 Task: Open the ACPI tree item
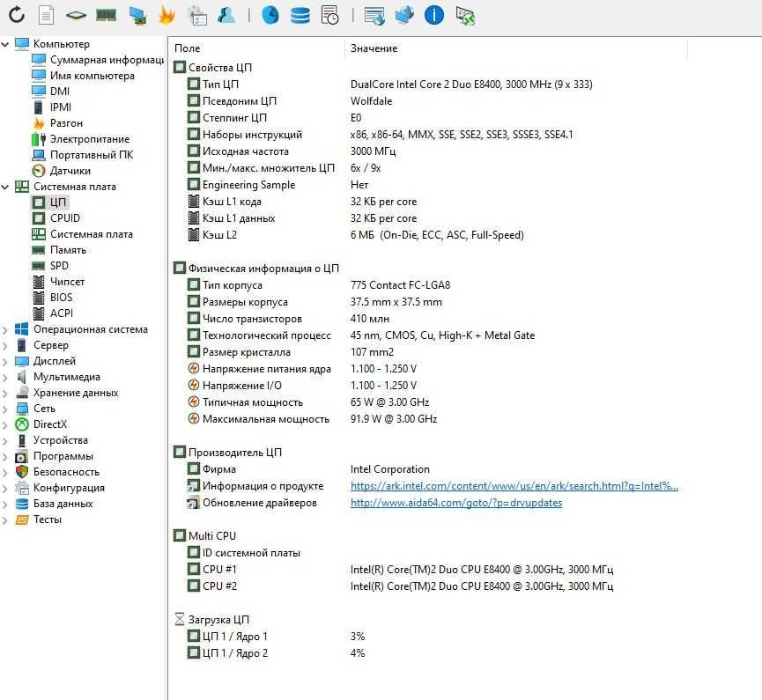[62, 313]
